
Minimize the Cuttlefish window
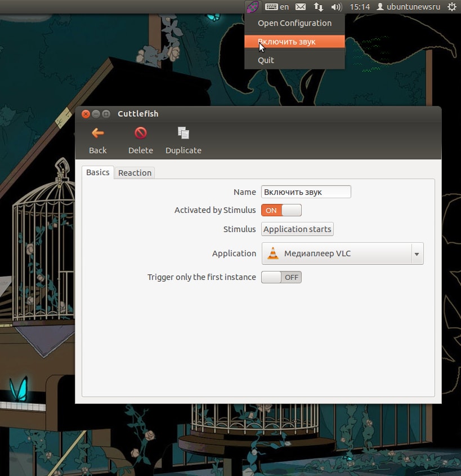click(96, 114)
